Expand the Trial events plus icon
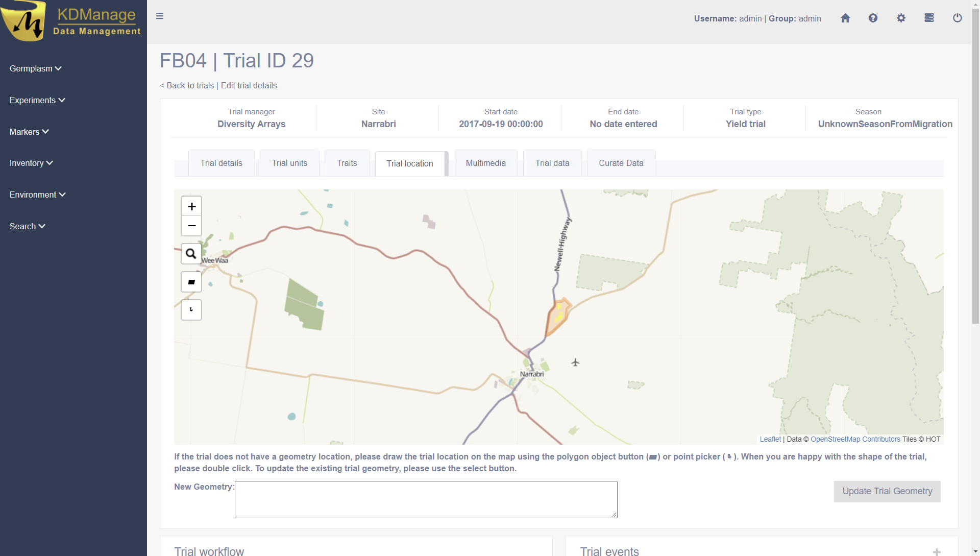980x556 pixels. pyautogui.click(x=937, y=551)
